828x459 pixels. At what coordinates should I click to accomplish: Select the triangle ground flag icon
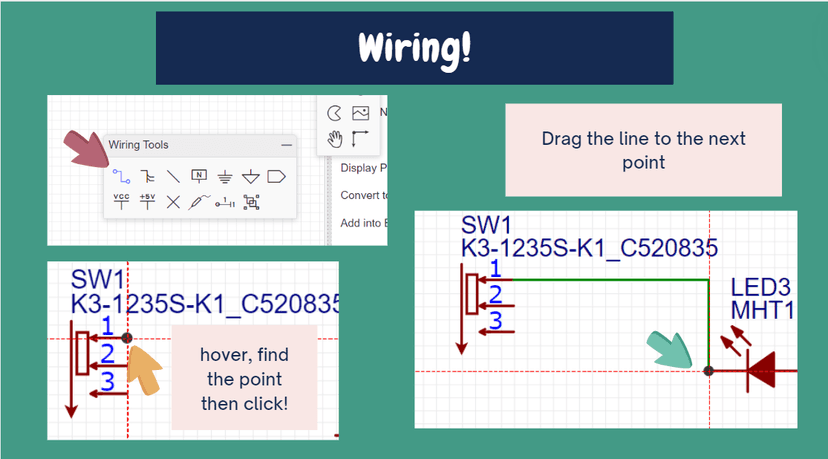[x=250, y=177]
